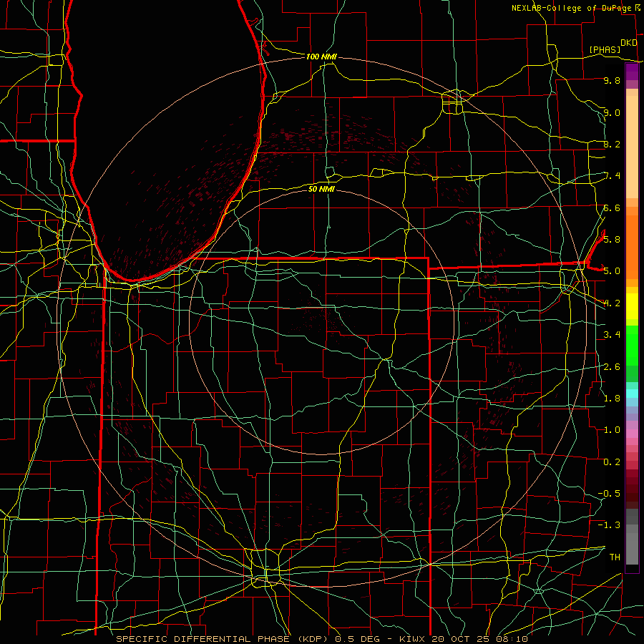
Task: Select the 9.8 value on the scale
Action: pos(612,81)
